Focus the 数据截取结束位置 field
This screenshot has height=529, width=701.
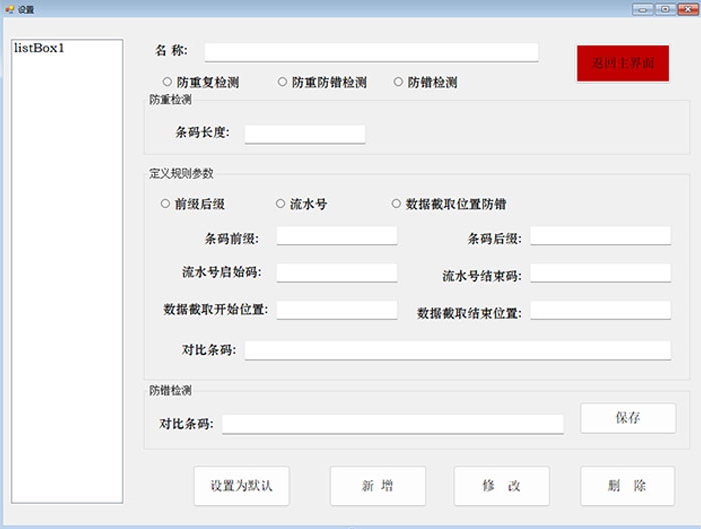coord(600,310)
